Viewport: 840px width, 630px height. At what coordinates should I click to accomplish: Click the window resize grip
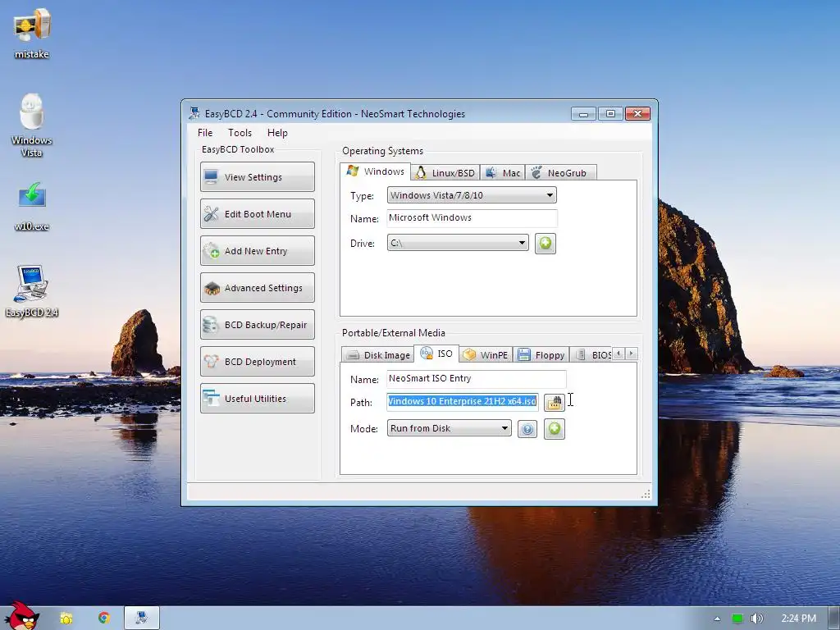click(x=646, y=494)
